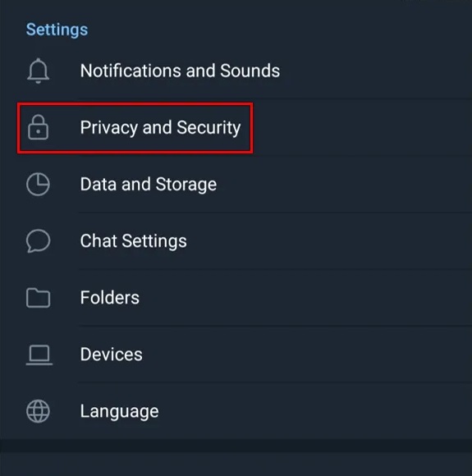Click the red highlight border around Privacy
The height and width of the screenshot is (476, 472).
click(135, 105)
